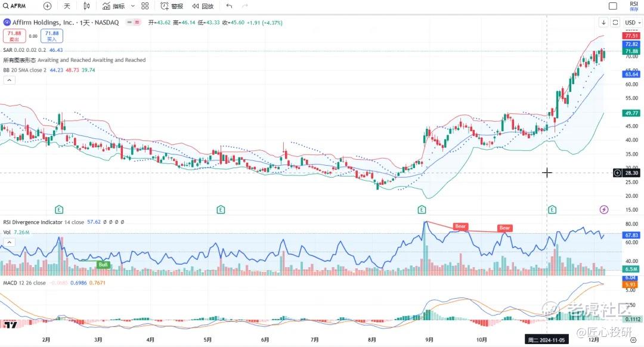
Task: Open the earnings E marker at November 5
Action: click(x=552, y=210)
